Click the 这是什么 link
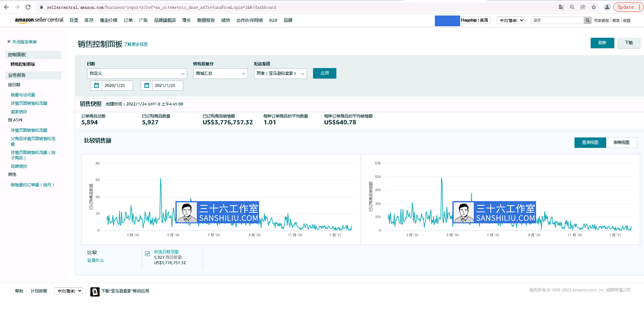The image size is (644, 319). (95, 260)
